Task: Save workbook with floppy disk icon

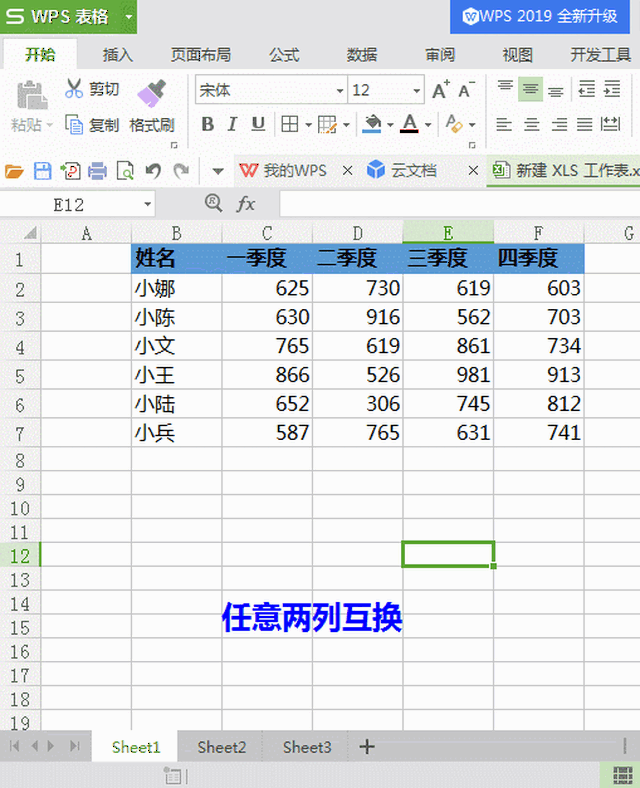Action: pyautogui.click(x=43, y=171)
